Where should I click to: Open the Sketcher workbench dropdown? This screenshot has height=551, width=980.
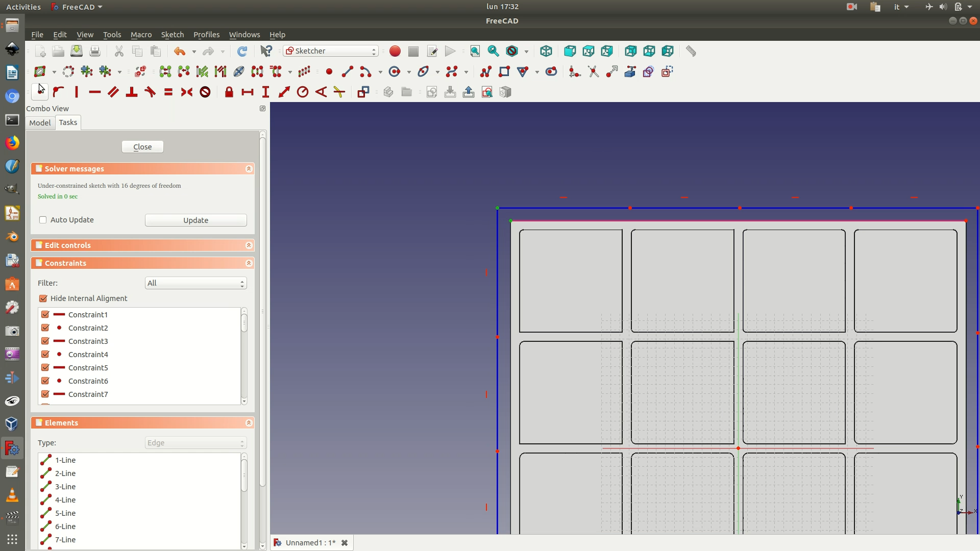click(x=331, y=51)
